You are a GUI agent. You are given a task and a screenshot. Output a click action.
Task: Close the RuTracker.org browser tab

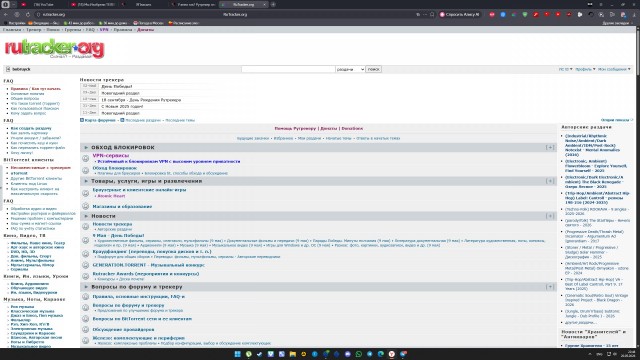point(264,4)
